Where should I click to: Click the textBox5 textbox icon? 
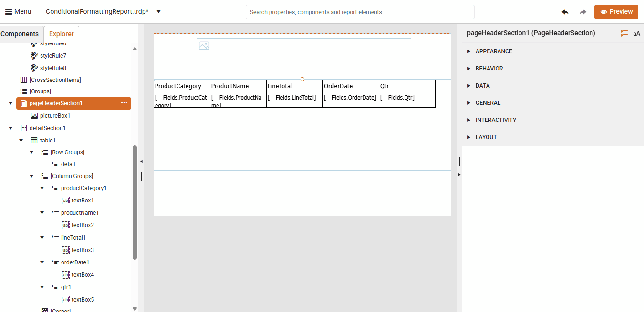click(x=66, y=300)
